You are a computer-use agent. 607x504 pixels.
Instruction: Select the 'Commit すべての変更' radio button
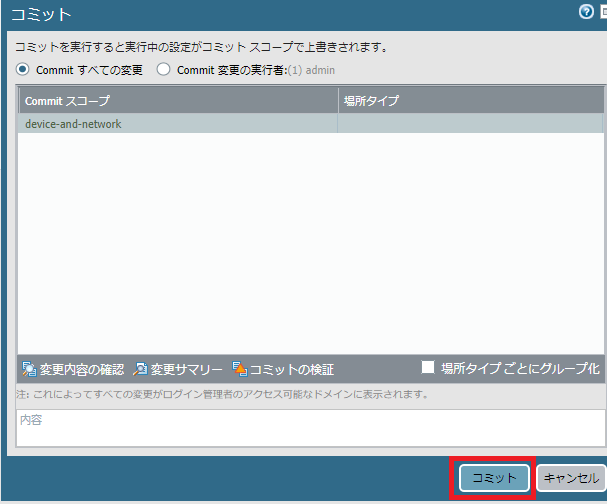(x=22, y=70)
